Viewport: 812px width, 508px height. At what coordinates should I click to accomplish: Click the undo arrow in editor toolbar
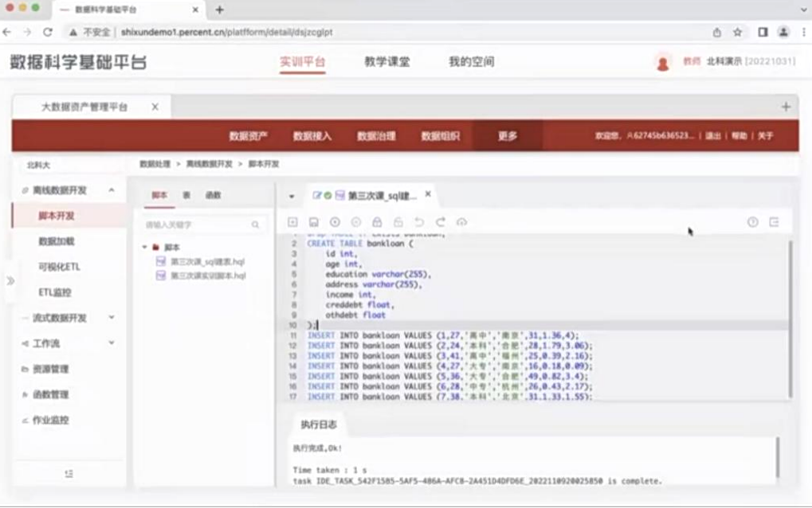coord(419,223)
